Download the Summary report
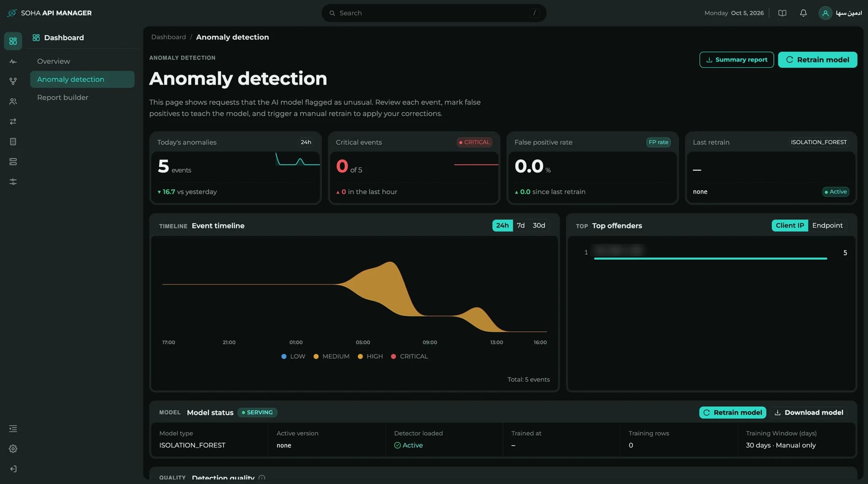Image resolution: width=868 pixels, height=484 pixels. pyautogui.click(x=736, y=60)
